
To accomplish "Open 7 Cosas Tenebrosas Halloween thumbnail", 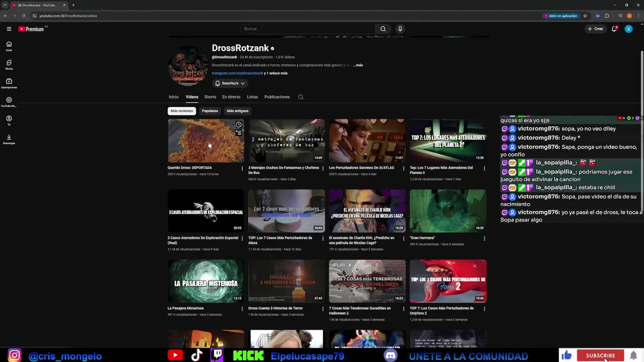I will coord(367,281).
